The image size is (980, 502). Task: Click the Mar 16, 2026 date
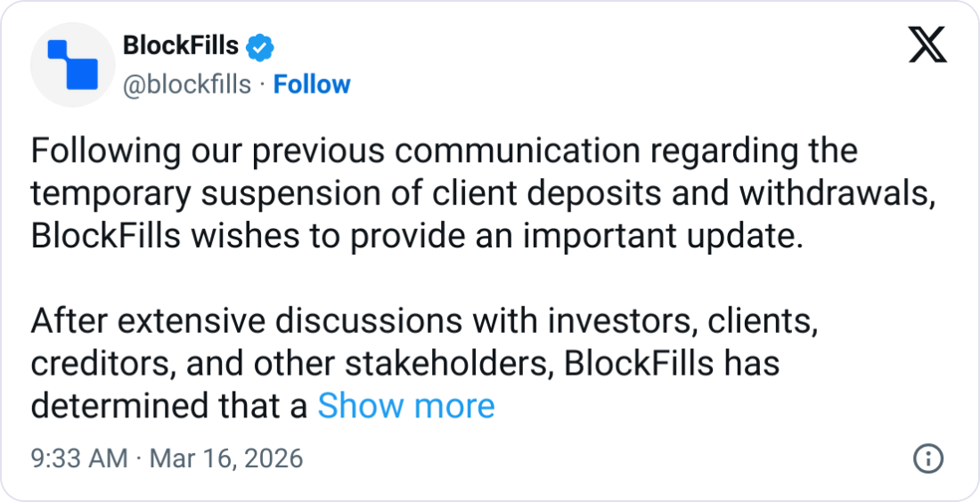(226, 459)
